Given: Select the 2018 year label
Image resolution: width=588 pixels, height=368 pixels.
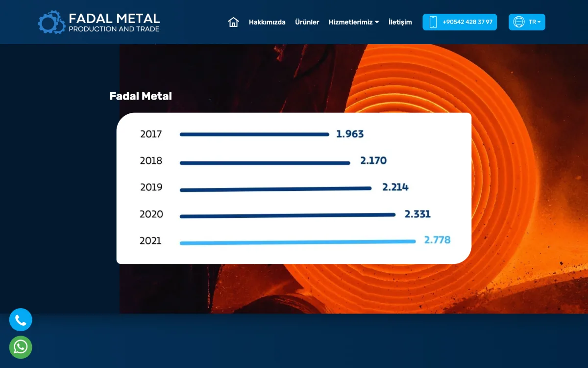Looking at the screenshot, I should pyautogui.click(x=151, y=161).
